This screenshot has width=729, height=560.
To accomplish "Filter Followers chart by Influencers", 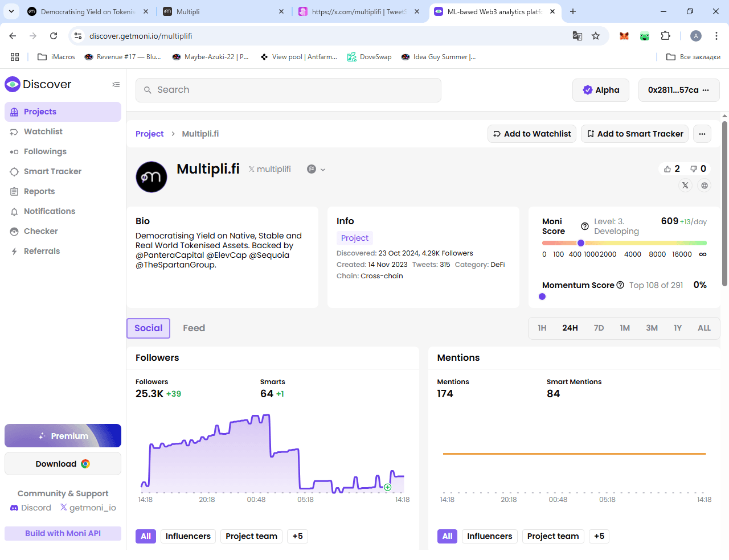I will pos(188,536).
